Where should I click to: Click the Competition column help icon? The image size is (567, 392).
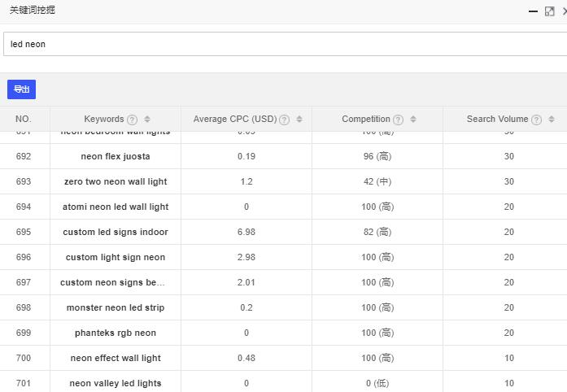pos(398,120)
